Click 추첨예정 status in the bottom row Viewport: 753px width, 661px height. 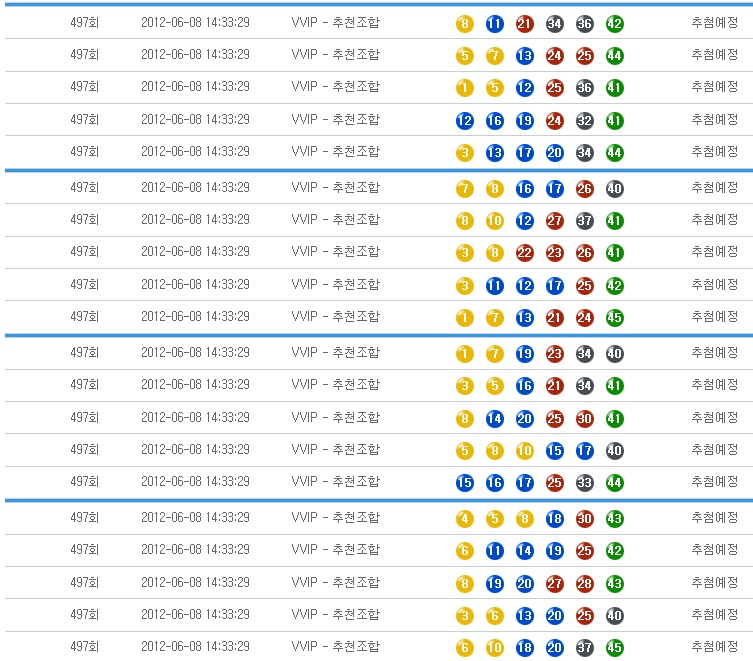[714, 647]
